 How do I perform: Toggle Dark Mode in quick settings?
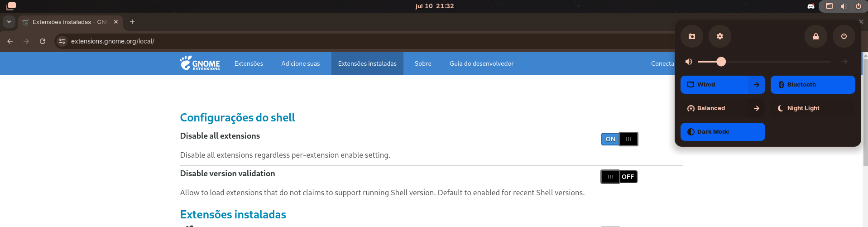click(x=723, y=132)
